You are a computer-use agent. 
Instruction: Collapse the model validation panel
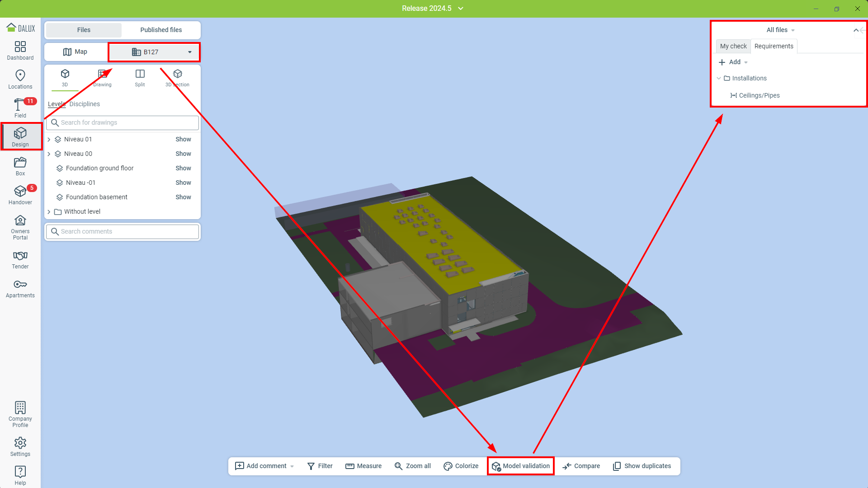click(856, 30)
